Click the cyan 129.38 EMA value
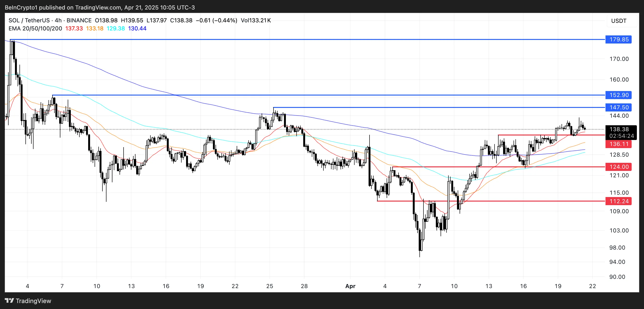644x309 pixels. pos(116,29)
